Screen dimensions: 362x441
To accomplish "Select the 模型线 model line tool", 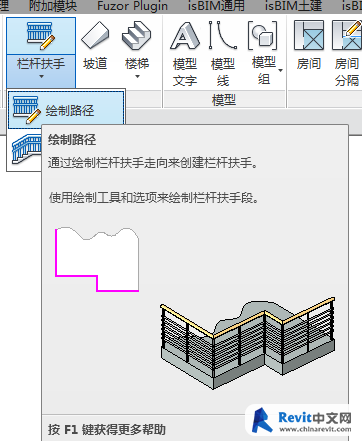I will (x=223, y=54).
